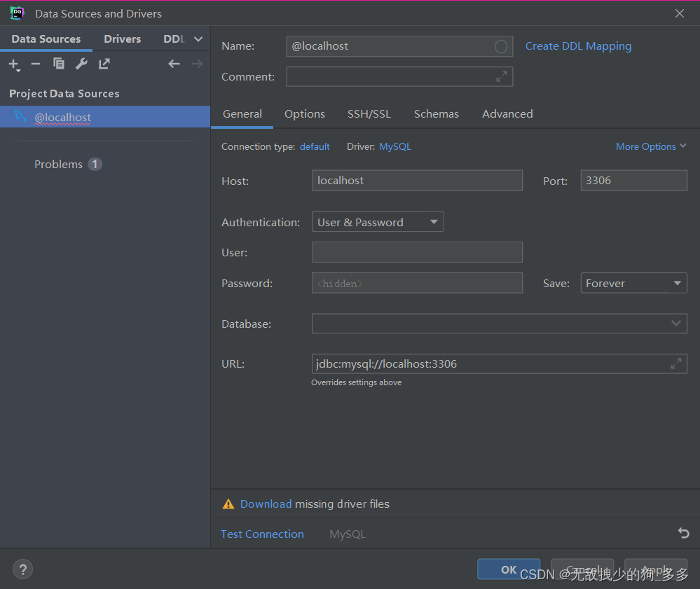Image resolution: width=700 pixels, height=589 pixels.
Task: Click the color circle in Name field
Action: click(x=501, y=46)
